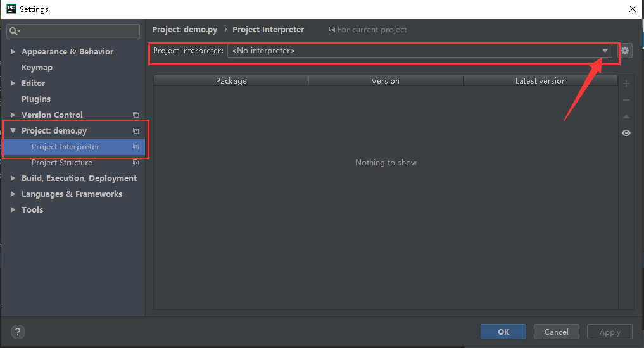Click the Cancel button
The width and height of the screenshot is (644, 348).
point(557,332)
